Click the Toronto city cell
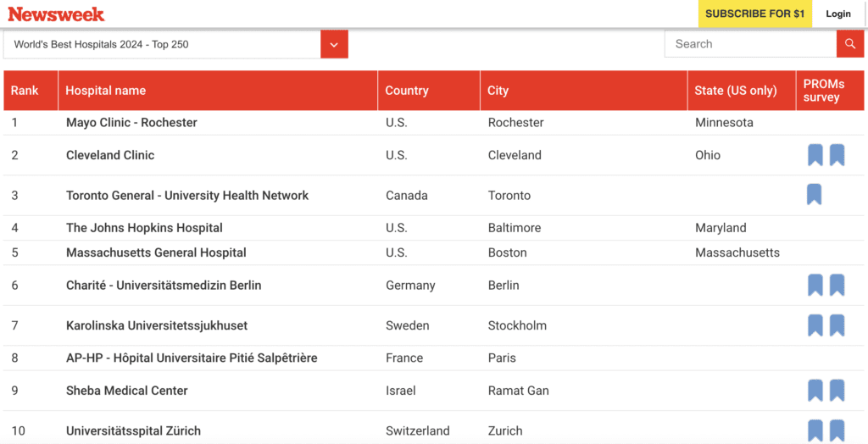The height and width of the screenshot is (444, 868). 509,196
